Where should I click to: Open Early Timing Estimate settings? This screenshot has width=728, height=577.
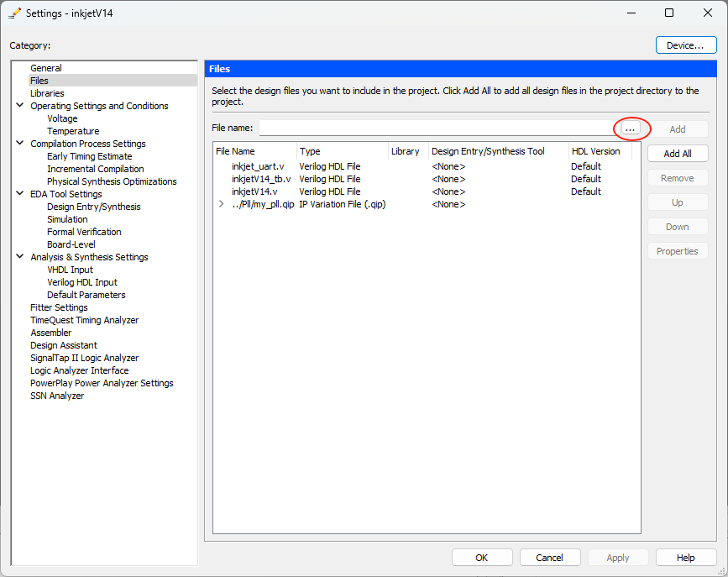click(90, 156)
